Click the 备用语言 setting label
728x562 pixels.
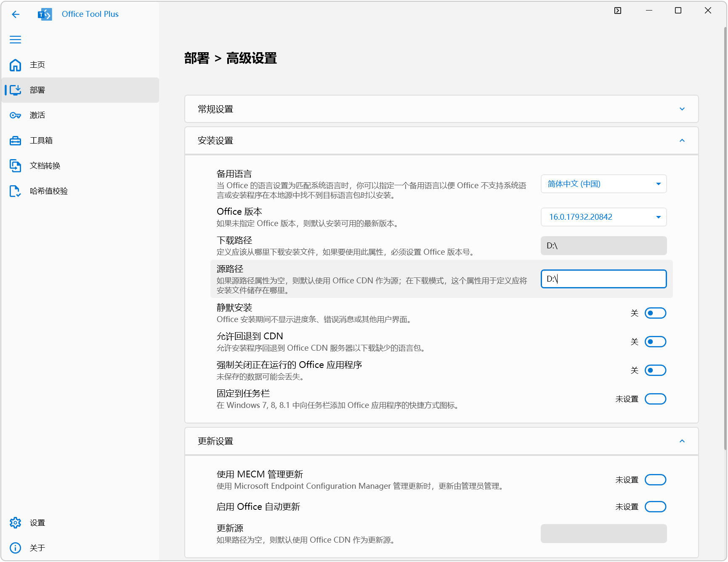(234, 174)
